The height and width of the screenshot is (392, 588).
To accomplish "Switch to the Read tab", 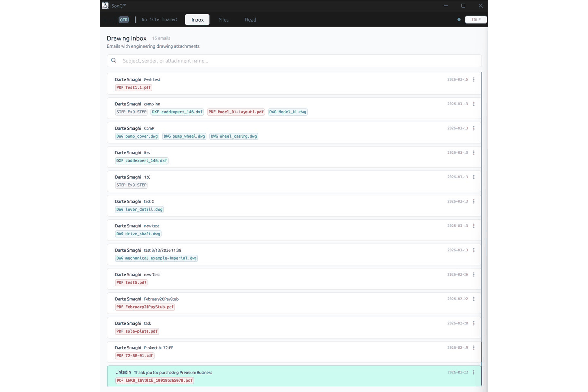I will [x=250, y=20].
